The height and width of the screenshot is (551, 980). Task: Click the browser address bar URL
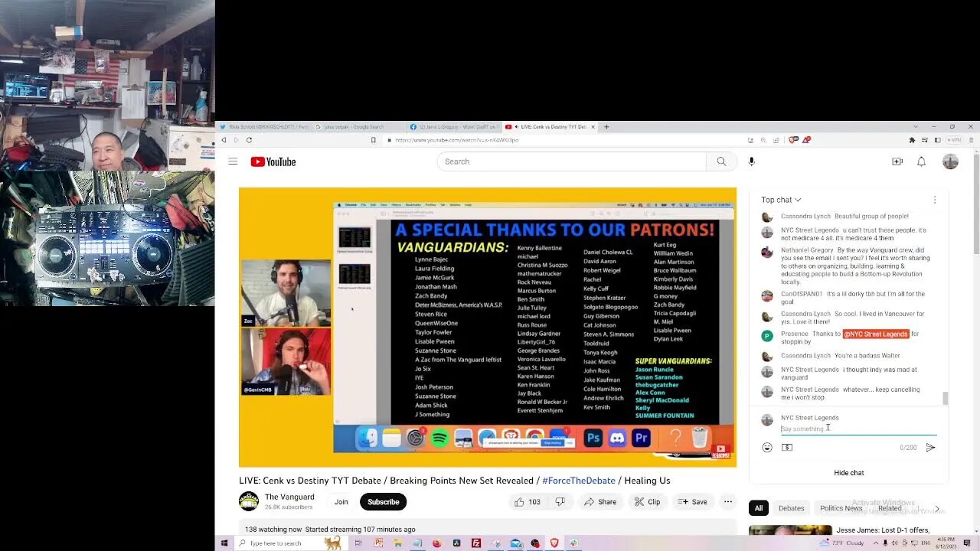(457, 140)
